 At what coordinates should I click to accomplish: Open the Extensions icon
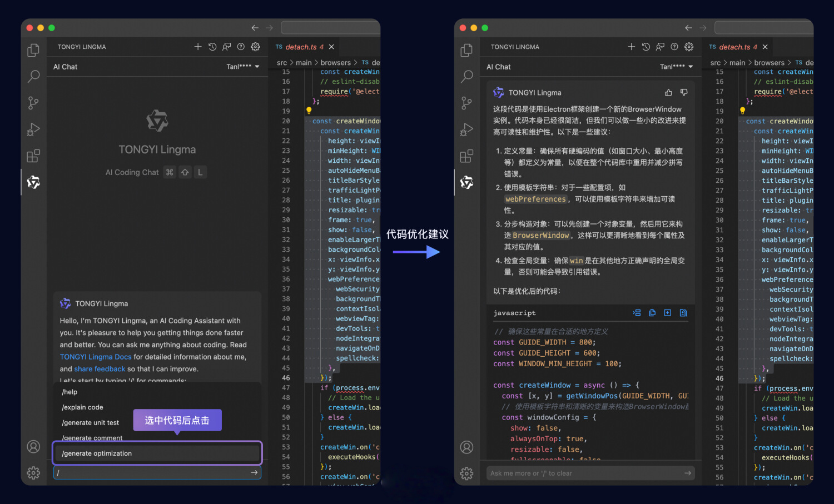tap(33, 156)
